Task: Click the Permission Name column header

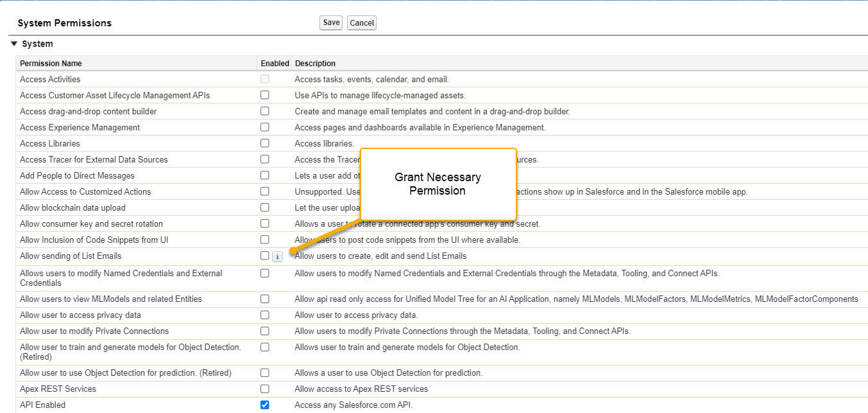Action: [x=51, y=63]
